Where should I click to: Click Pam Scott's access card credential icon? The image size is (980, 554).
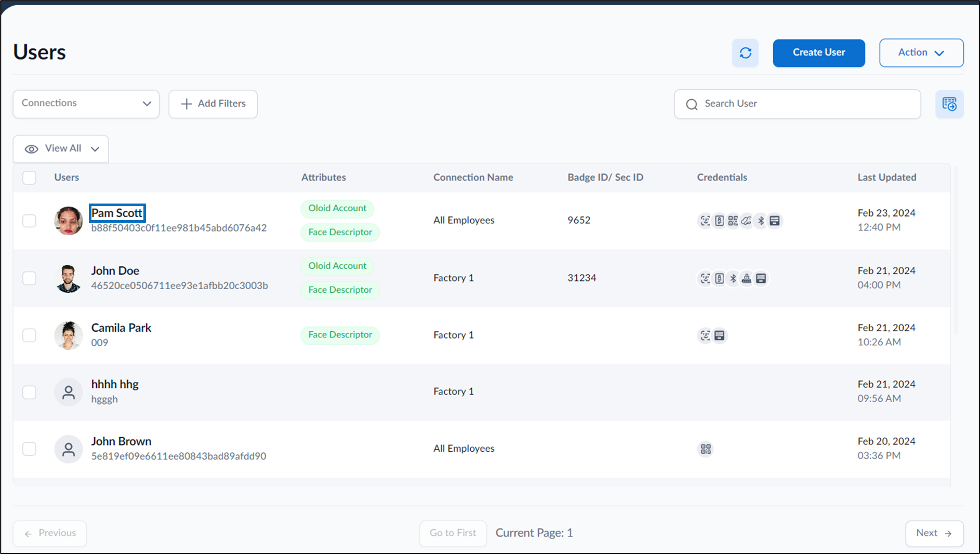[x=775, y=221]
